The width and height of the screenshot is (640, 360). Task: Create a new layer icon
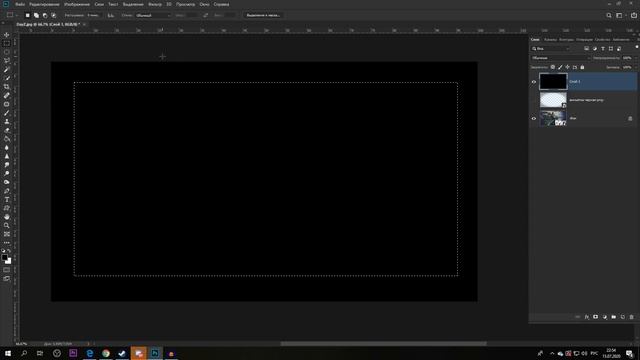(x=622, y=317)
